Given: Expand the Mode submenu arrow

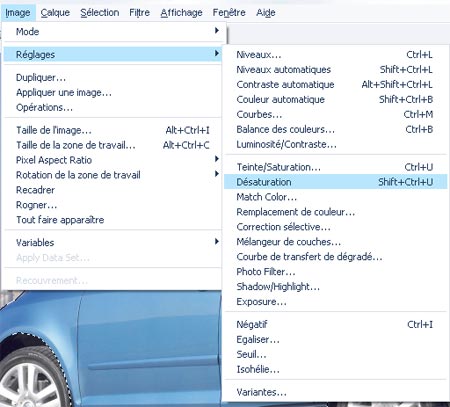Looking at the screenshot, I should click(x=217, y=31).
